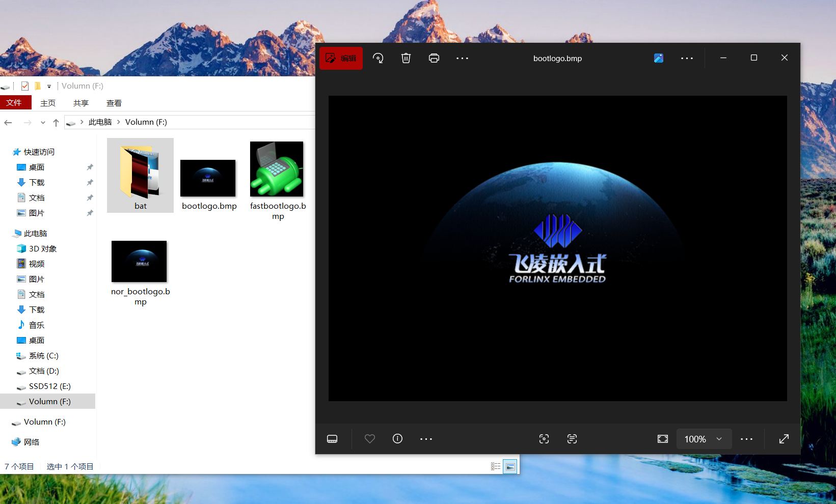This screenshot has height=504, width=836.
Task: Switch to details view icon in status bar
Action: coord(496,466)
